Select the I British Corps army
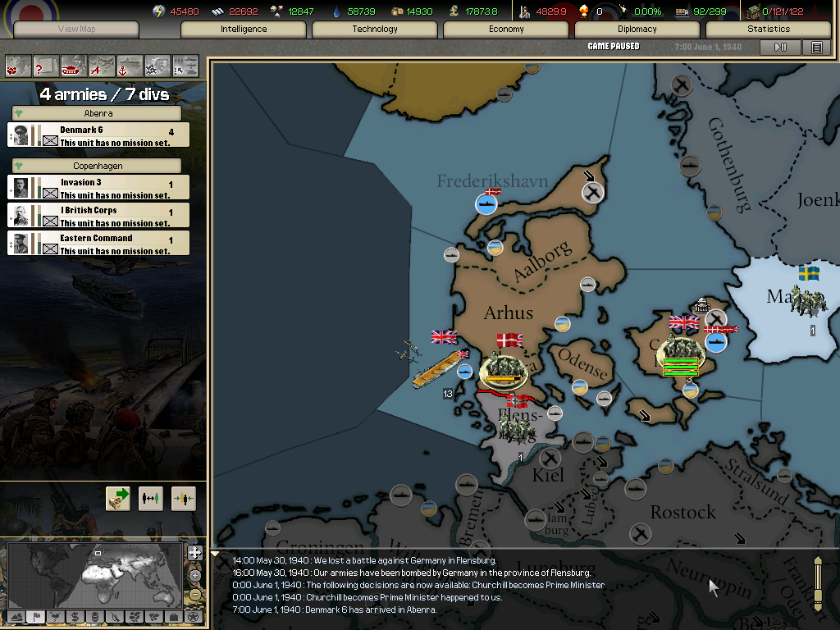 98,216
